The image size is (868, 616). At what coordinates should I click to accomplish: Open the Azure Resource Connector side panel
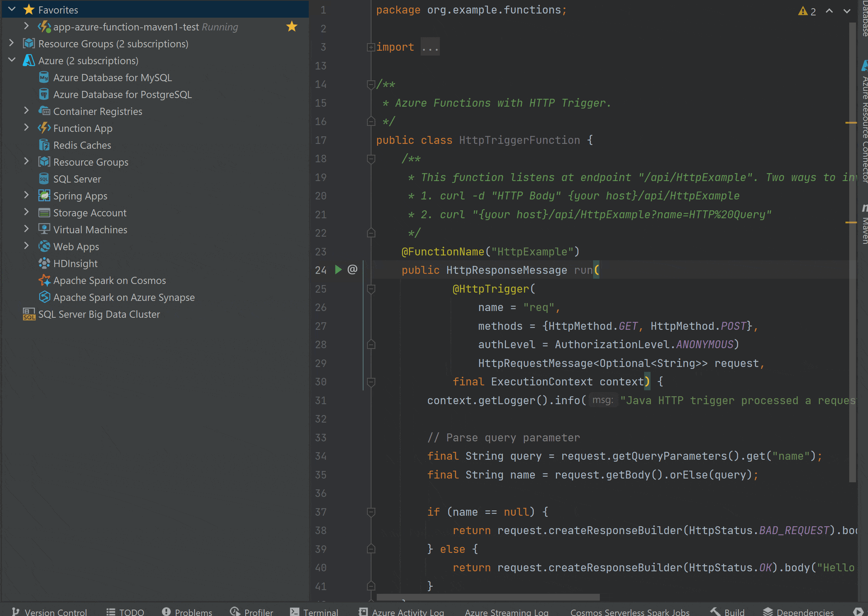(x=864, y=121)
